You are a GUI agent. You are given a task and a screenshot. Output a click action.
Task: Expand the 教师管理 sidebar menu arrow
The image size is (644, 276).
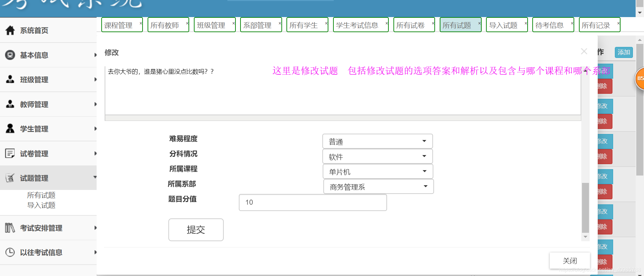point(95,104)
